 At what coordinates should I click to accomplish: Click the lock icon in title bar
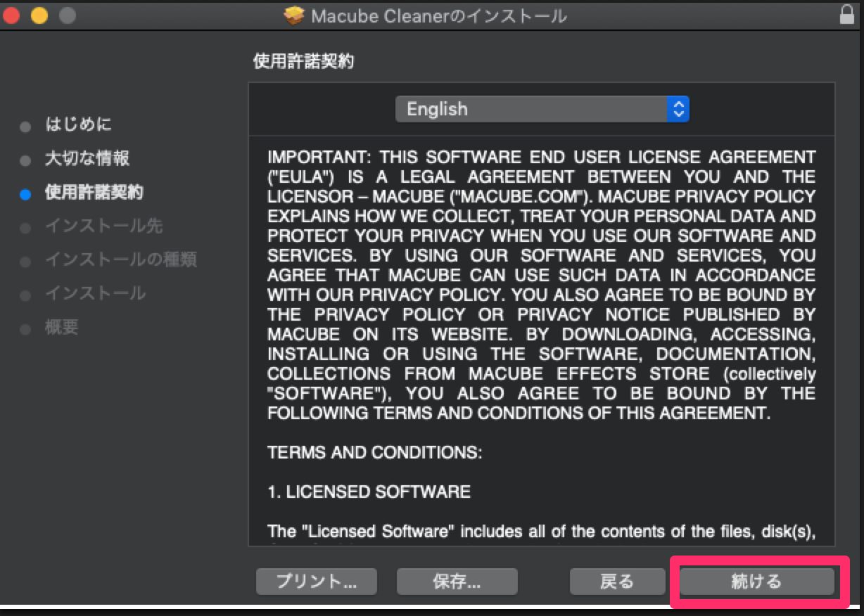[x=847, y=15]
